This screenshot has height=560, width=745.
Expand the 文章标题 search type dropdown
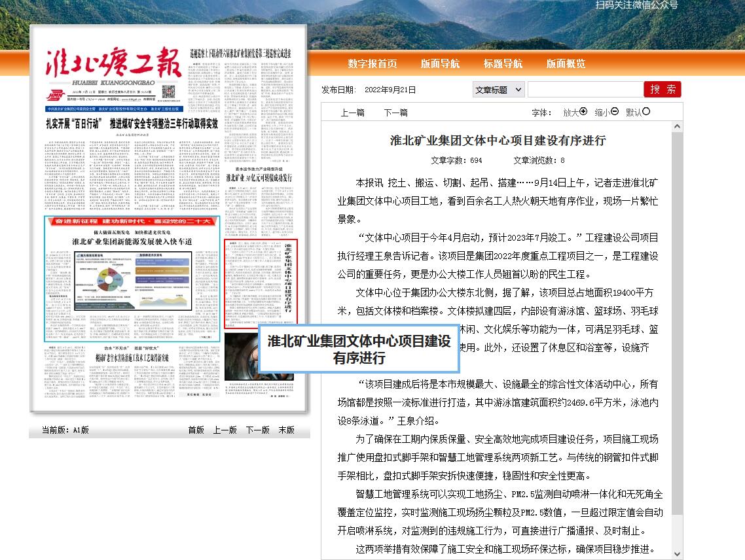click(498, 90)
